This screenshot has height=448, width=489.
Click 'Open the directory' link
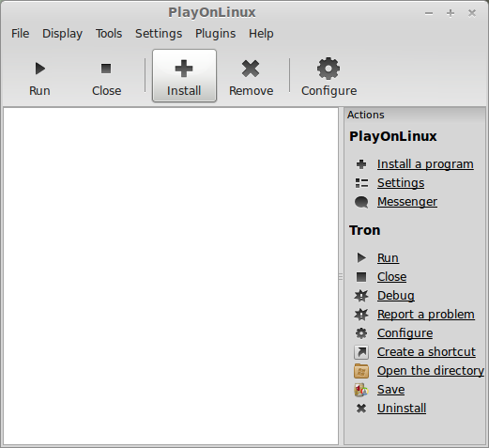click(431, 371)
